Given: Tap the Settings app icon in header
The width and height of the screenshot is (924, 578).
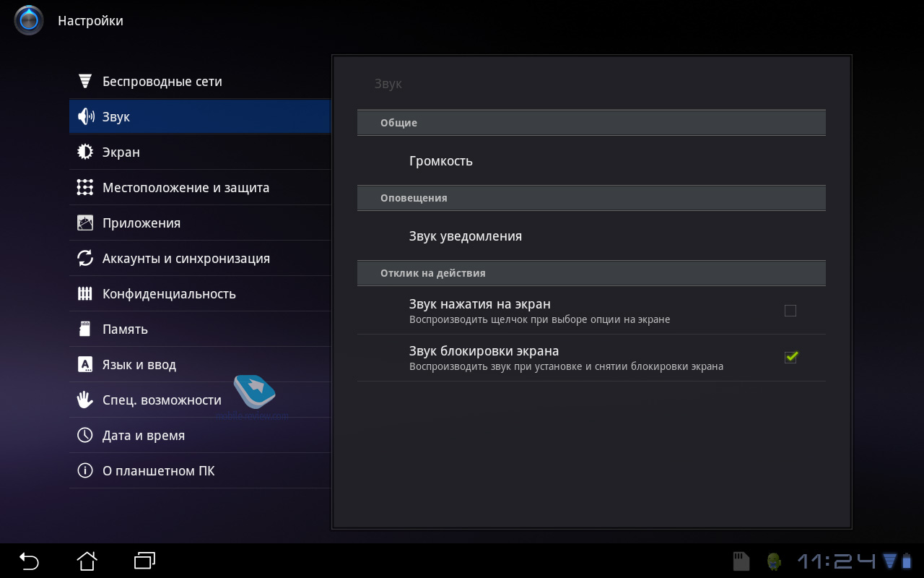Looking at the screenshot, I should (29, 20).
